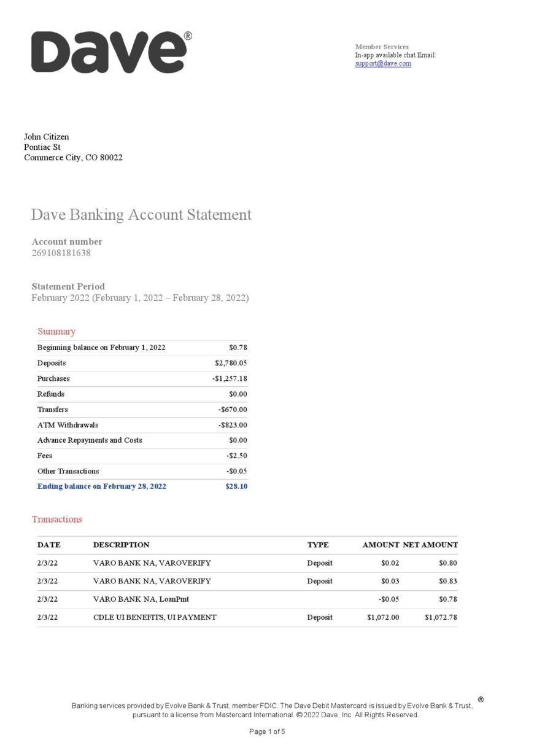Viewport: 534px width, 756px height.
Task: Select the Deposit type on VAROVERIFY row
Action: click(x=320, y=563)
